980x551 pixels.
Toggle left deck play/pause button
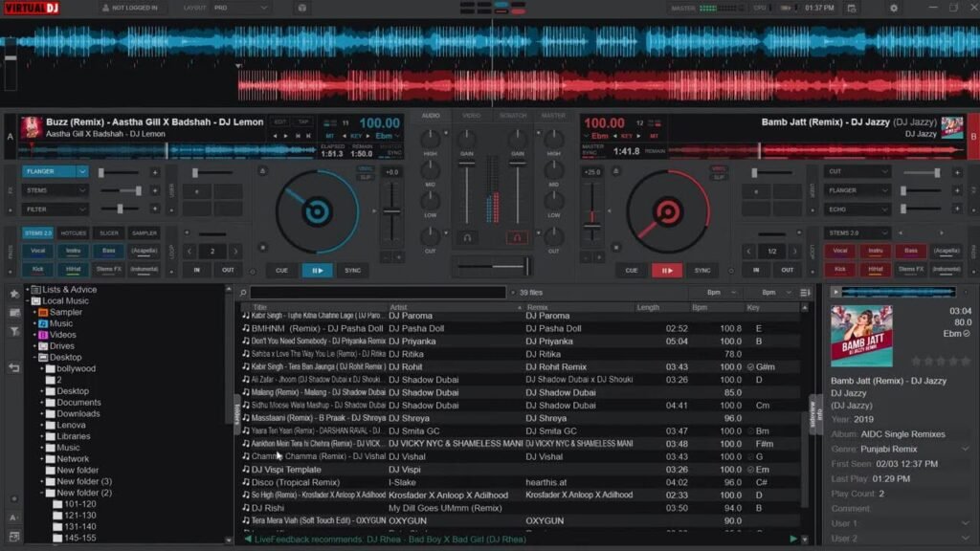pyautogui.click(x=317, y=271)
